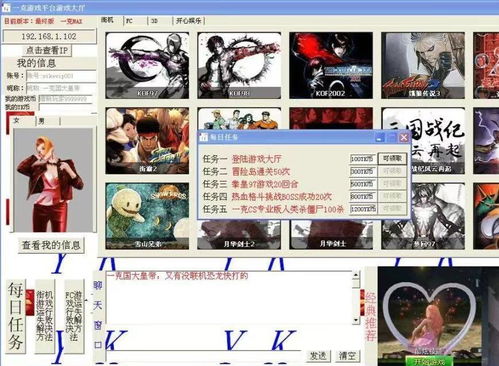Send the chat message with 发送
Image resolution: width=499 pixels, height=366 pixels.
click(x=318, y=356)
